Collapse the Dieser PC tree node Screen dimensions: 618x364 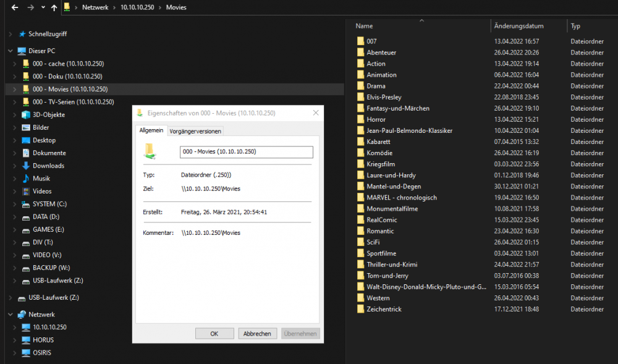tap(11, 51)
